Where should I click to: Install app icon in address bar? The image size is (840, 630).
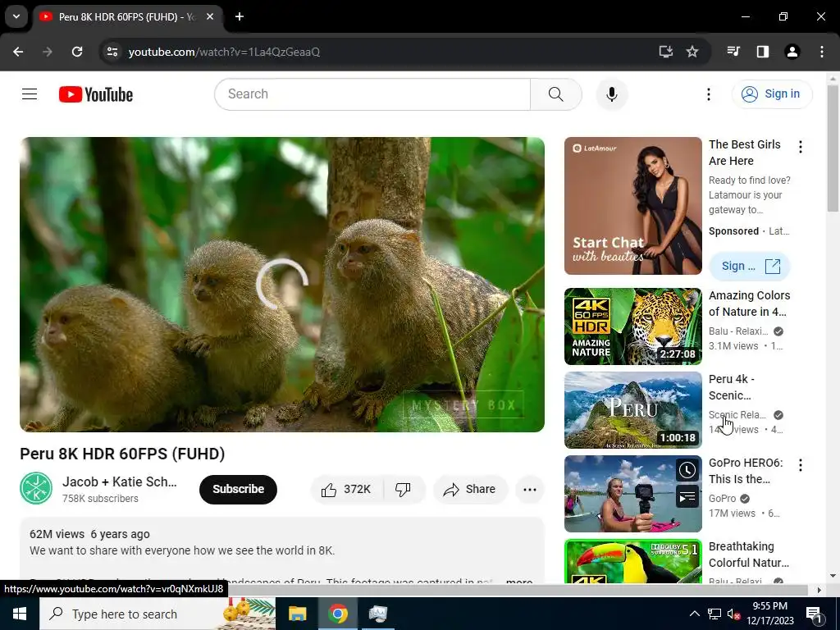(x=665, y=52)
